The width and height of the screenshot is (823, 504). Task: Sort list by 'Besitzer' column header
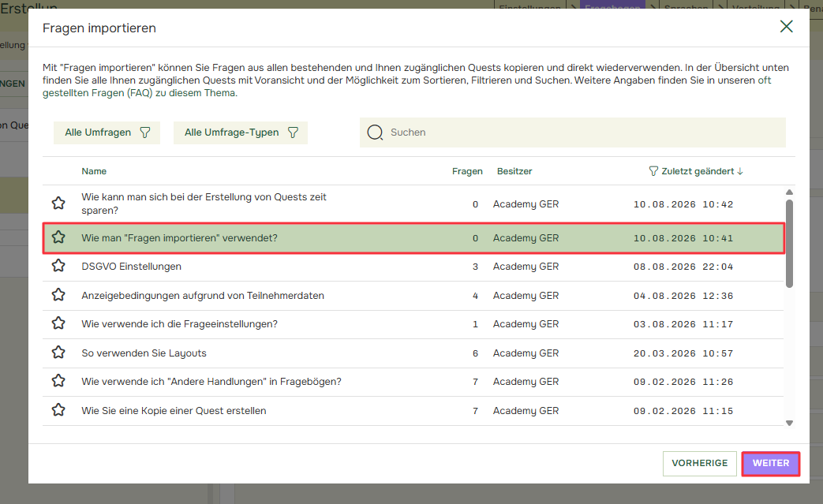[514, 171]
